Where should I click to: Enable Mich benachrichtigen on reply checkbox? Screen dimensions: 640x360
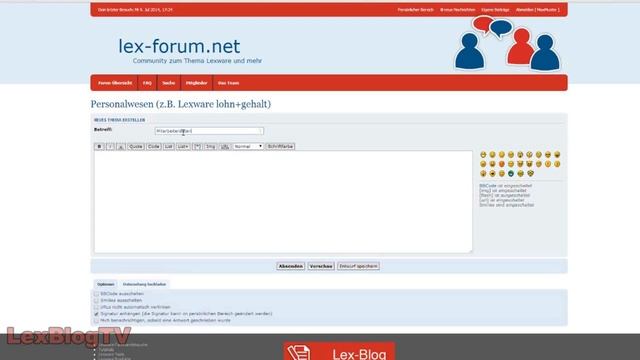tap(96, 321)
